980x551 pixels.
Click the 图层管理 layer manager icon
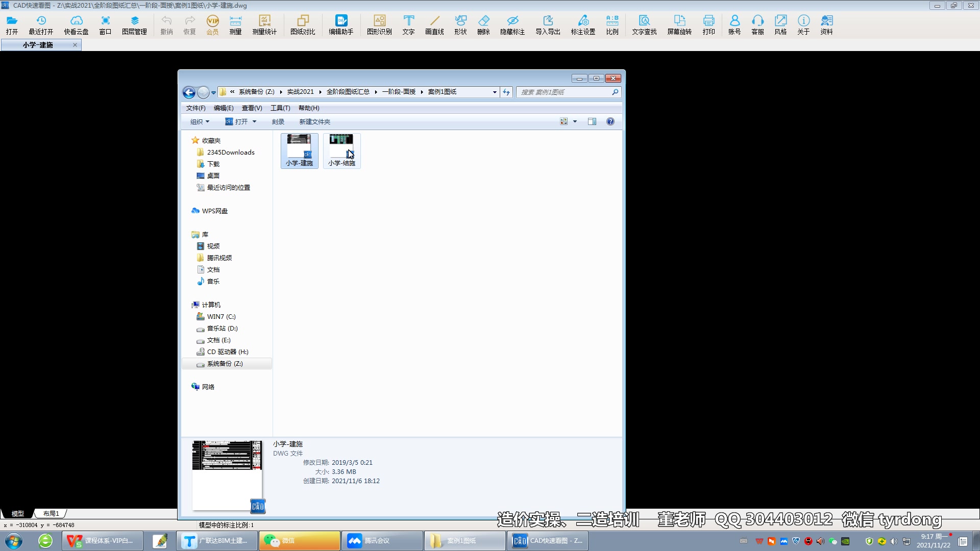(x=134, y=24)
